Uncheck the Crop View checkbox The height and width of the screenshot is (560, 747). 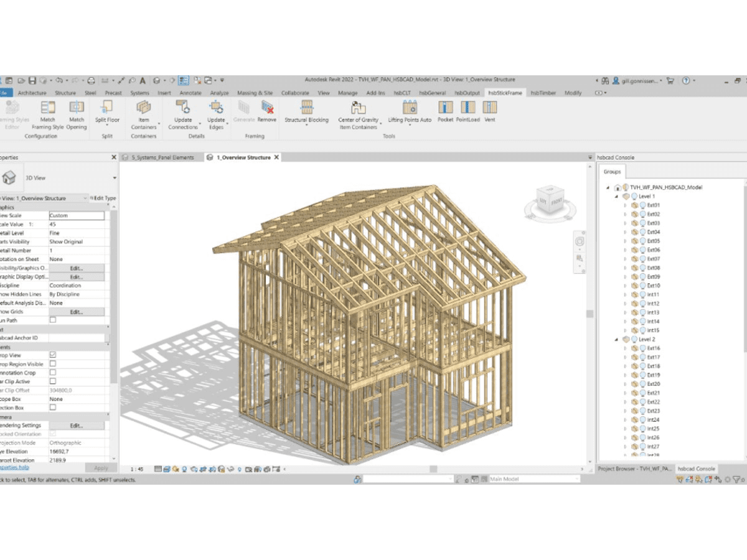(53, 355)
